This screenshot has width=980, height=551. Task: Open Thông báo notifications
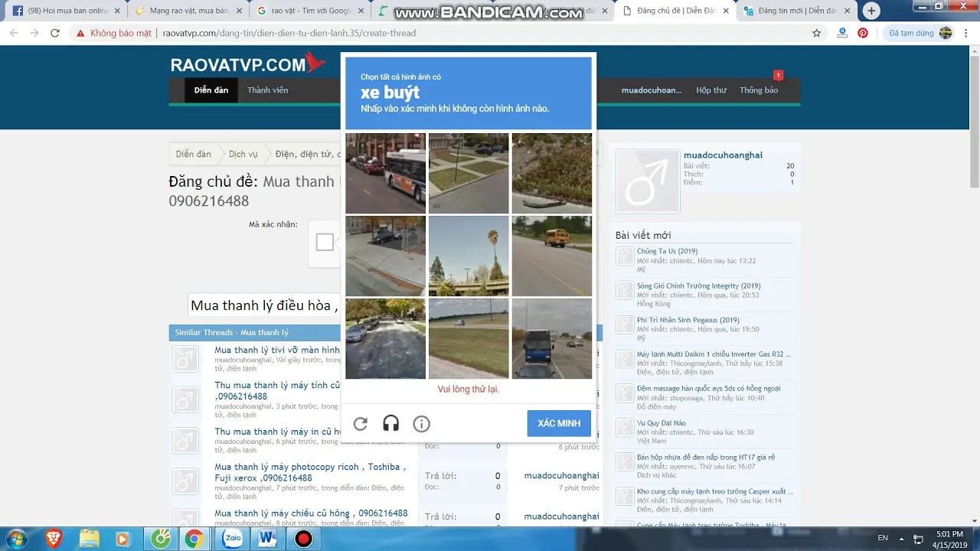pyautogui.click(x=759, y=90)
